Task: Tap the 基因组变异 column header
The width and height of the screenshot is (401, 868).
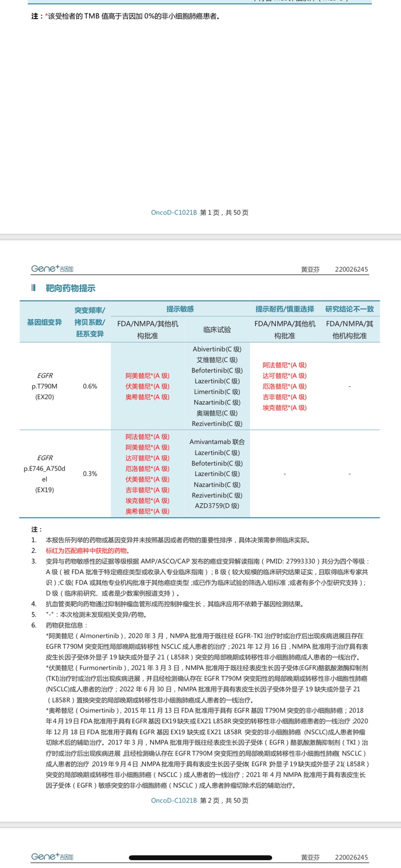Action: (44, 322)
